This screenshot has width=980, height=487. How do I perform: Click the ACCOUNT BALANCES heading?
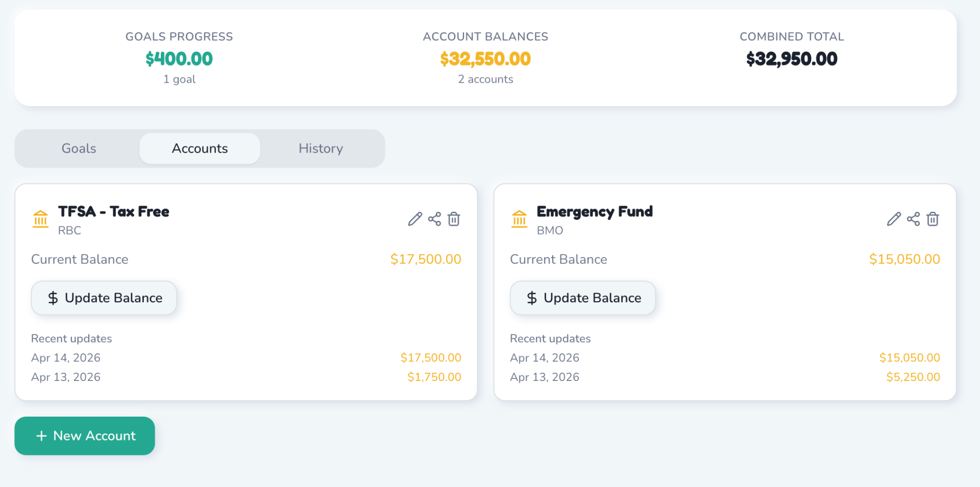pos(485,37)
